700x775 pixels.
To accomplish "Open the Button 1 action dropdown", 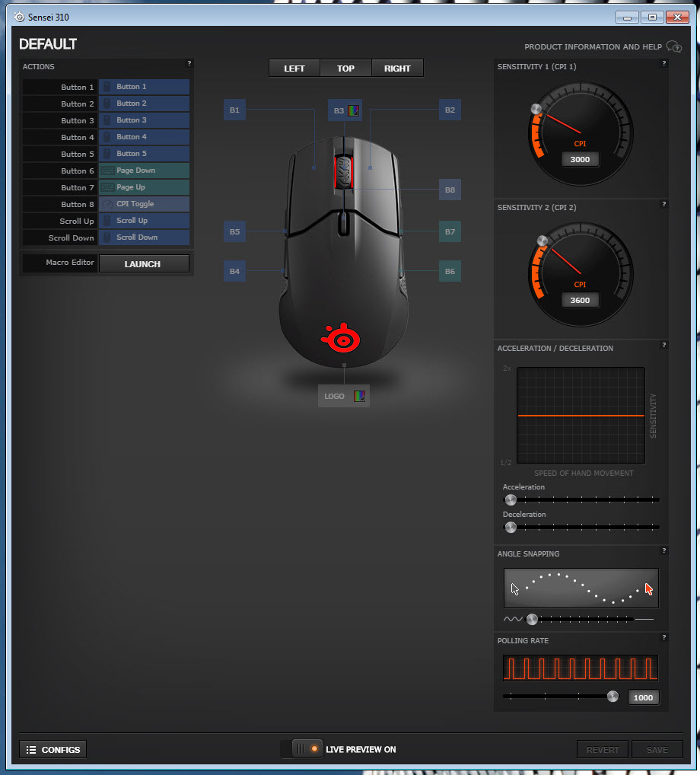I will (x=145, y=87).
